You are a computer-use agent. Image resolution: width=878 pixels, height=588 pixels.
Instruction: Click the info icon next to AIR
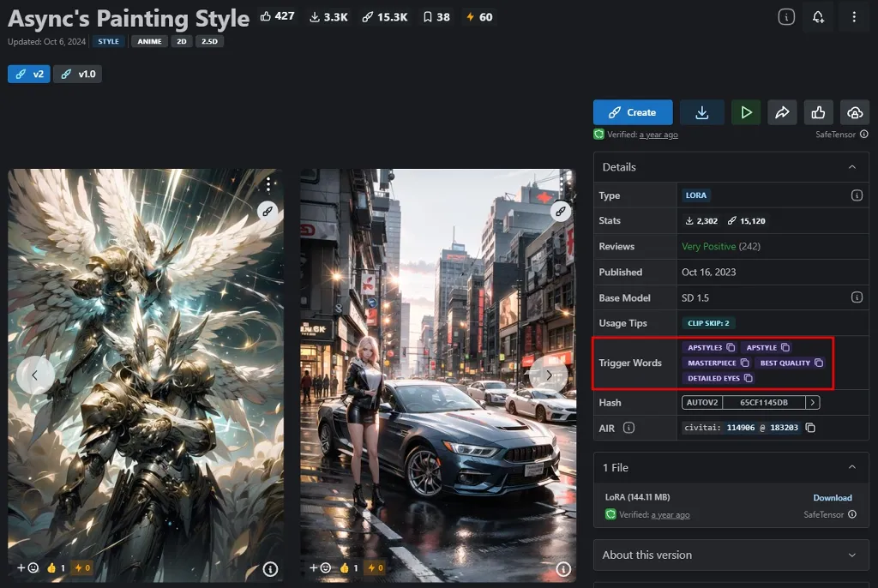pos(628,428)
